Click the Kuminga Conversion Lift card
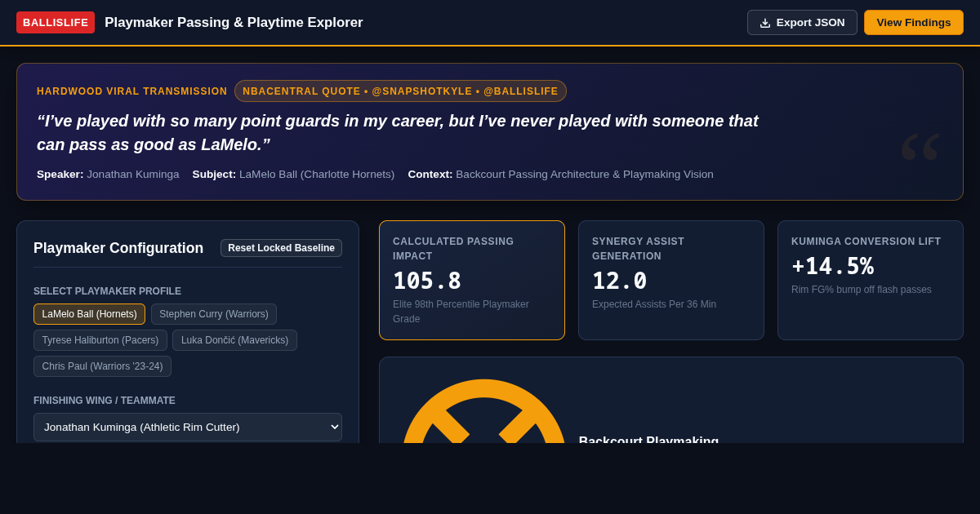 (x=871, y=280)
